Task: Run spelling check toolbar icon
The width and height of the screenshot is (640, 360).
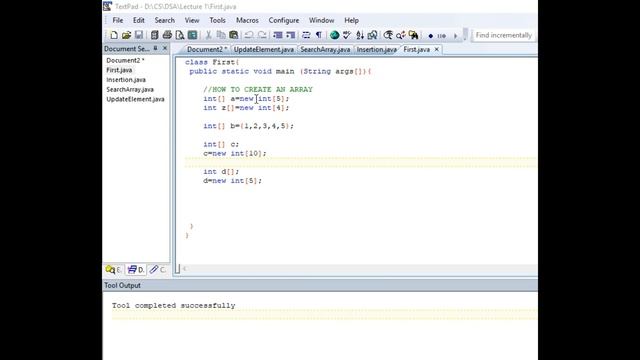Action: pos(347,35)
